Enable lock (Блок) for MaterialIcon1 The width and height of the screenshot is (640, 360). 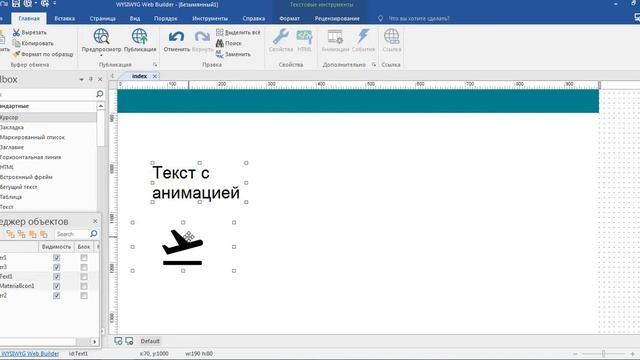(84, 286)
